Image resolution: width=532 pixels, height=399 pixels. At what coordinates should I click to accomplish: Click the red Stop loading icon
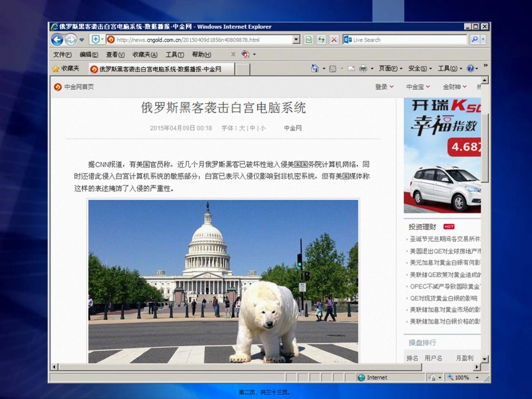(334, 40)
